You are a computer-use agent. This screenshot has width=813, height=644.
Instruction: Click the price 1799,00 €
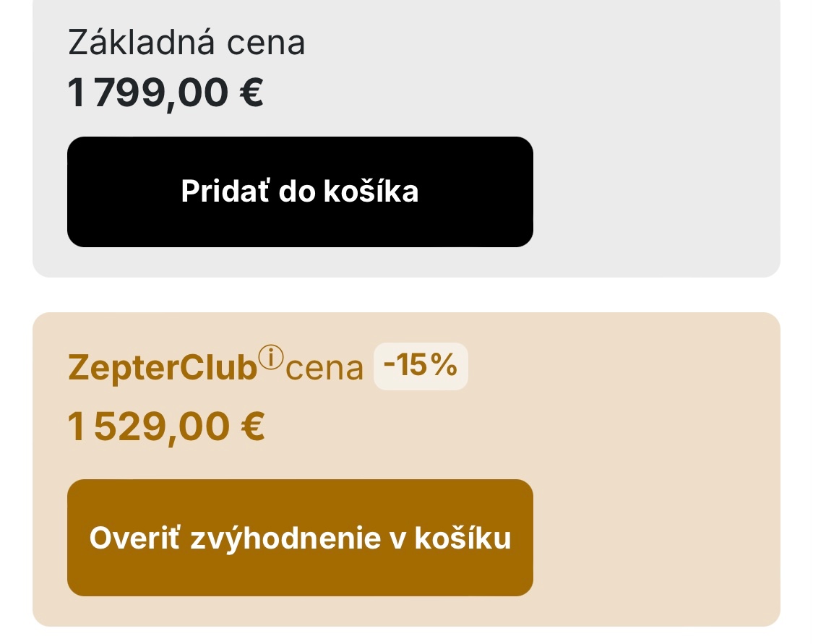[165, 92]
